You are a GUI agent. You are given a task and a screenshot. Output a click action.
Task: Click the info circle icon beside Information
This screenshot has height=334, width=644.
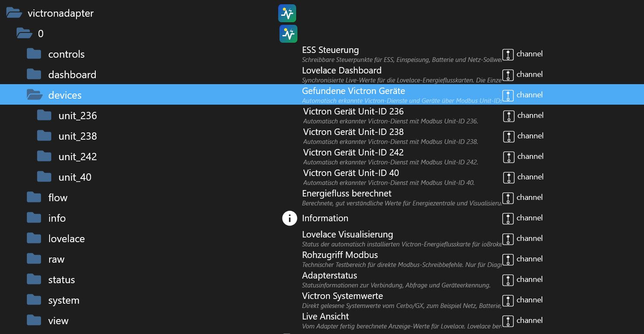pyautogui.click(x=289, y=218)
